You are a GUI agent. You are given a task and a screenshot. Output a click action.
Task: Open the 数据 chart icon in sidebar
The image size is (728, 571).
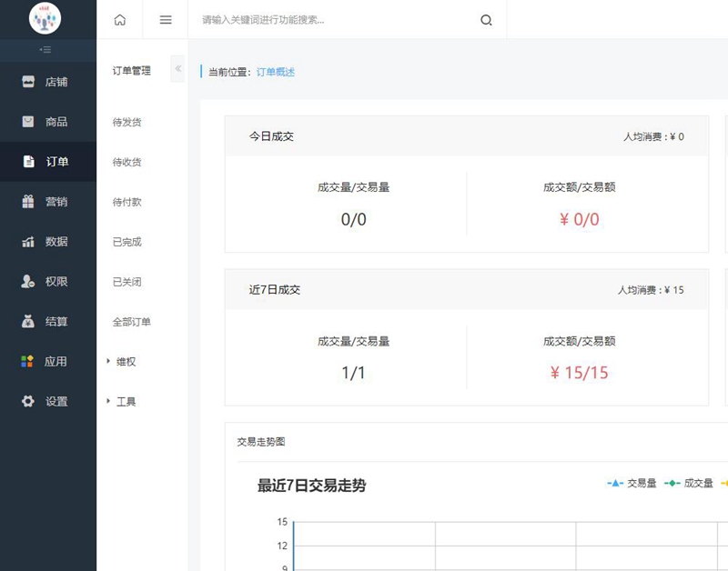coord(28,242)
